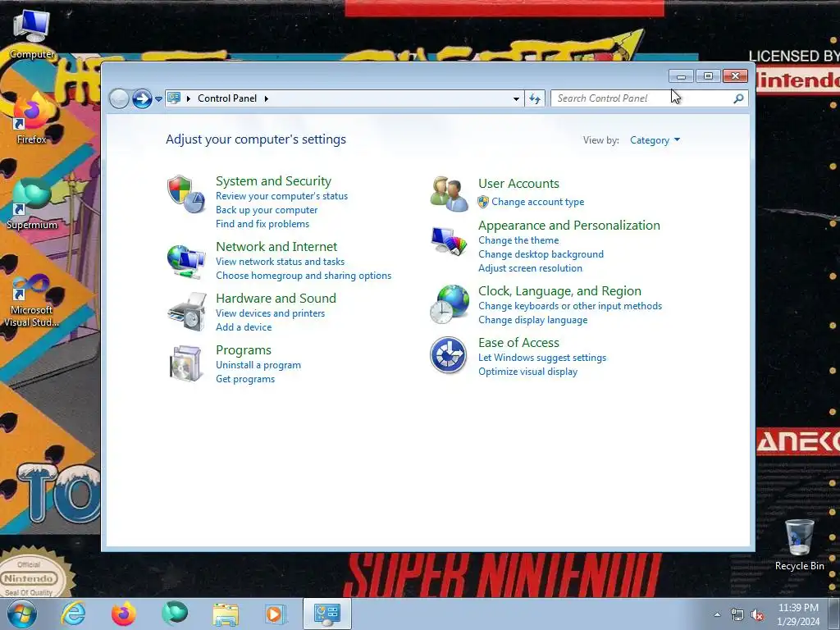840x630 pixels.
Task: Open the Programs disc box icon
Action: coord(185,363)
